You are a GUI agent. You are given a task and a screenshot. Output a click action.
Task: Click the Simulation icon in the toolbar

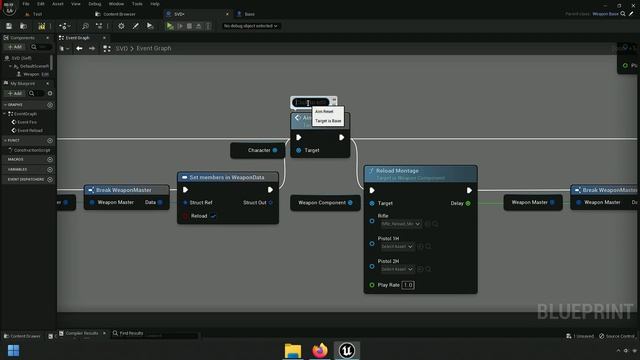point(150,26)
